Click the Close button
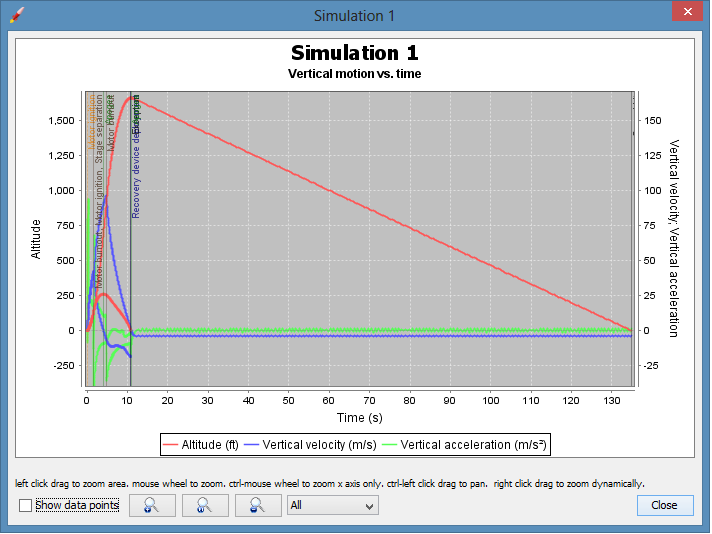The height and width of the screenshot is (534, 712). pyautogui.click(x=665, y=505)
